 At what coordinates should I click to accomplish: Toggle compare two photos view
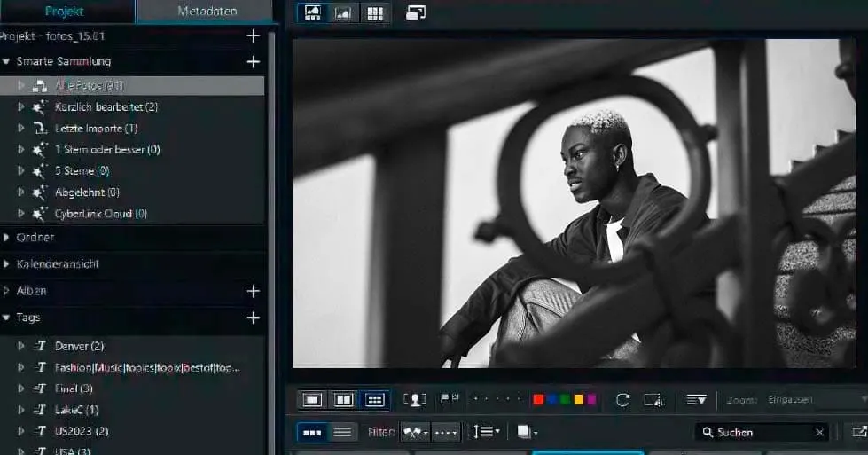[343, 400]
